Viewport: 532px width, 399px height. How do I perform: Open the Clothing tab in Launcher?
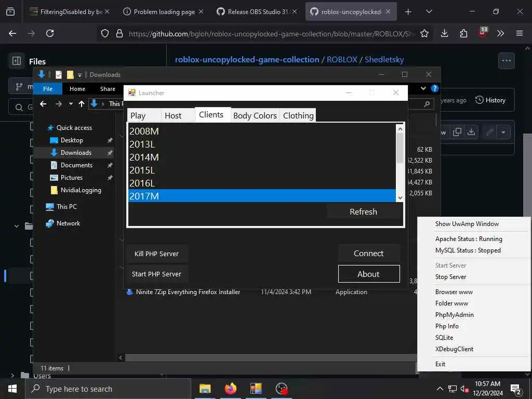298,116
